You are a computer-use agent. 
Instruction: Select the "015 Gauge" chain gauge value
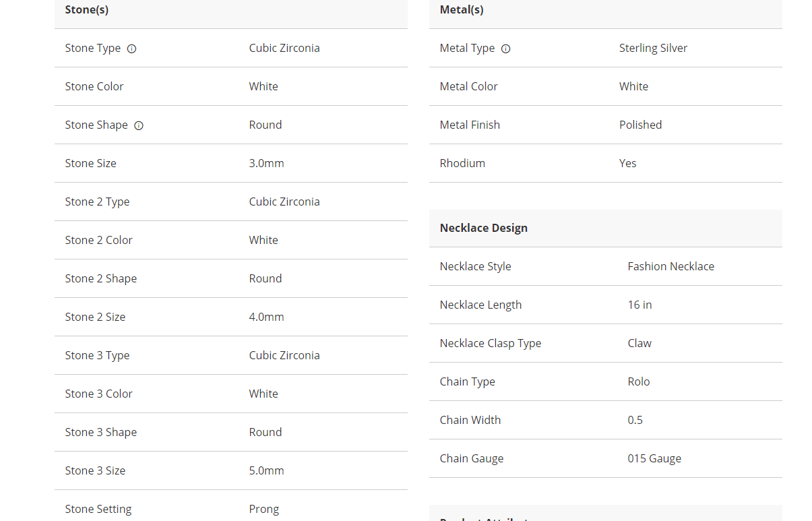[654, 458]
